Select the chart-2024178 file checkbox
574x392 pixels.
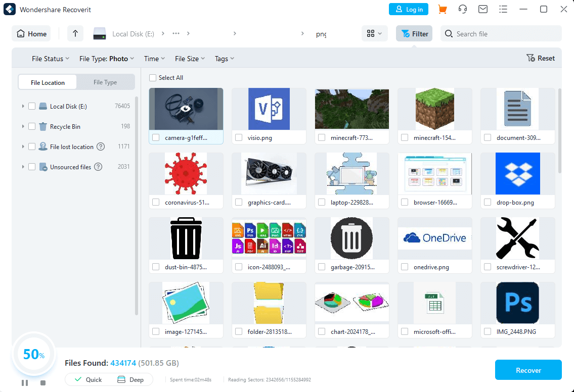[322, 332]
